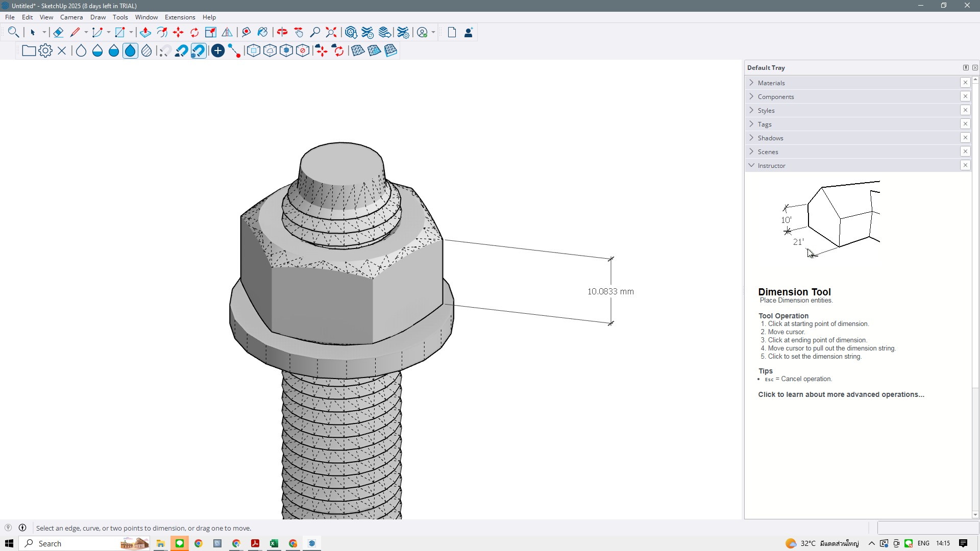Select the Scale tool

click(x=211, y=33)
